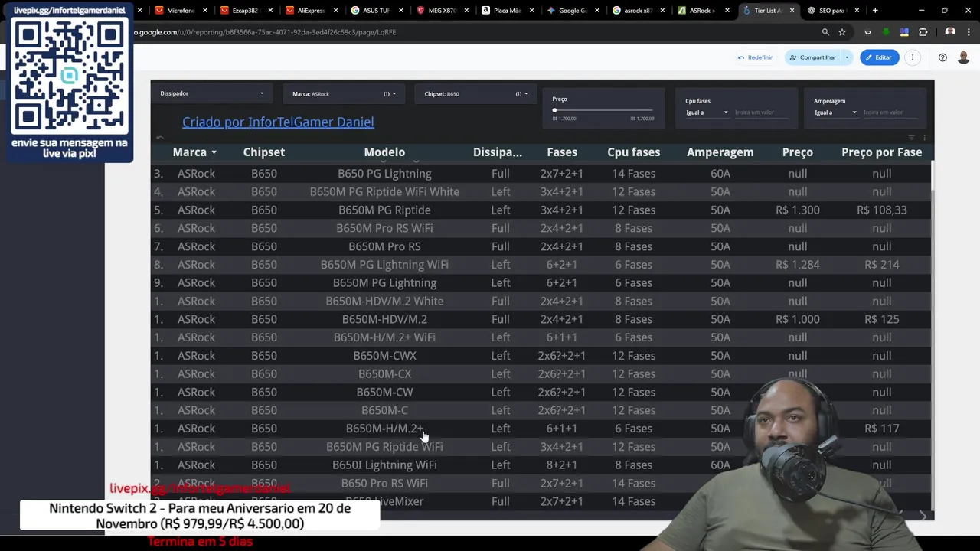Click the '8+2+1' phases cell
This screenshot has width=980, height=551.
coord(561,465)
